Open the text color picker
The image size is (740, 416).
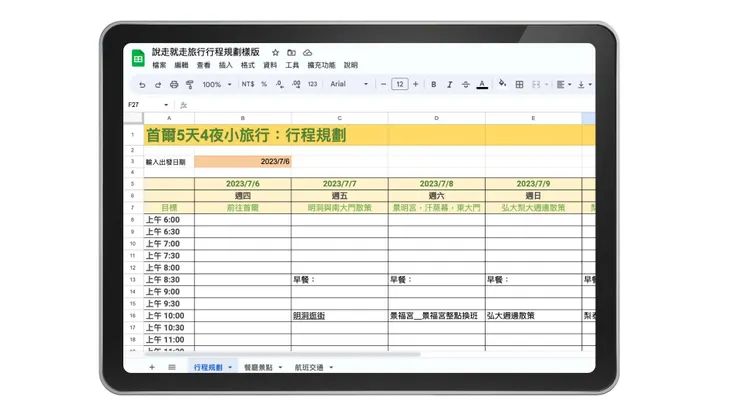coord(482,85)
